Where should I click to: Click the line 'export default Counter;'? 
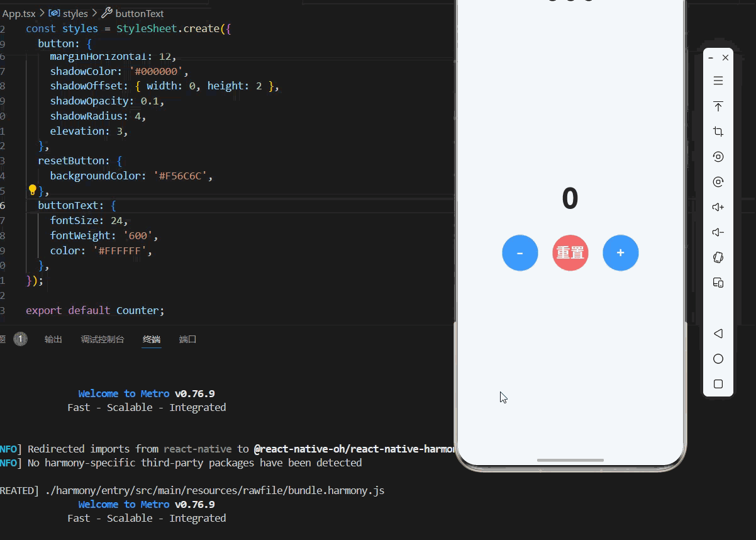(95, 310)
